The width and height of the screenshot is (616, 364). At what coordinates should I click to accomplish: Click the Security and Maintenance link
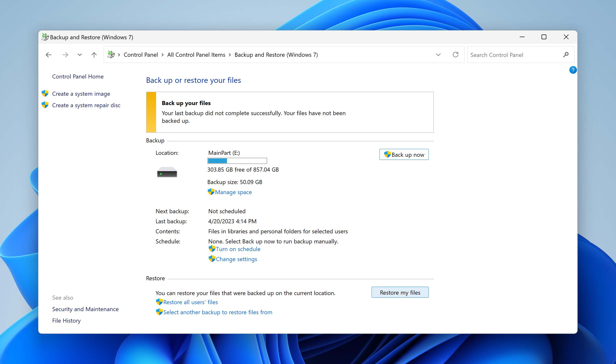pyautogui.click(x=85, y=308)
